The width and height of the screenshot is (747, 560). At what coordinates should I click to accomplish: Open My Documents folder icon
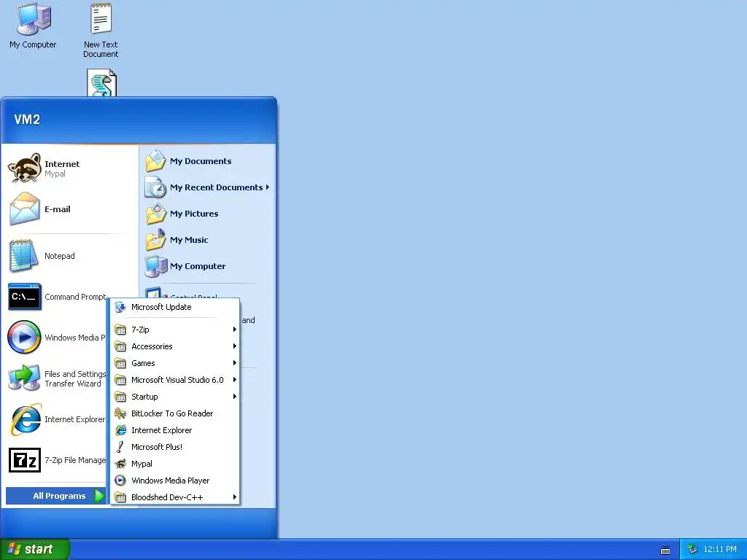click(x=155, y=161)
